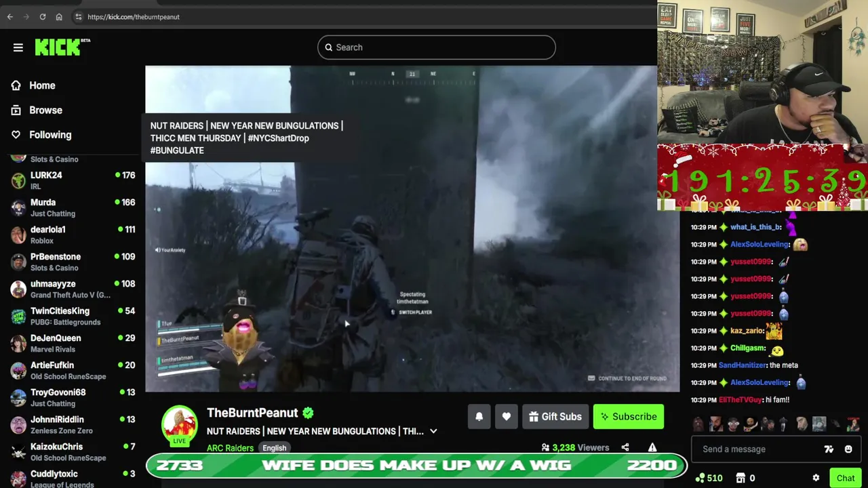The width and height of the screenshot is (868, 488).
Task: Click the Search magnifier icon
Action: click(x=329, y=47)
